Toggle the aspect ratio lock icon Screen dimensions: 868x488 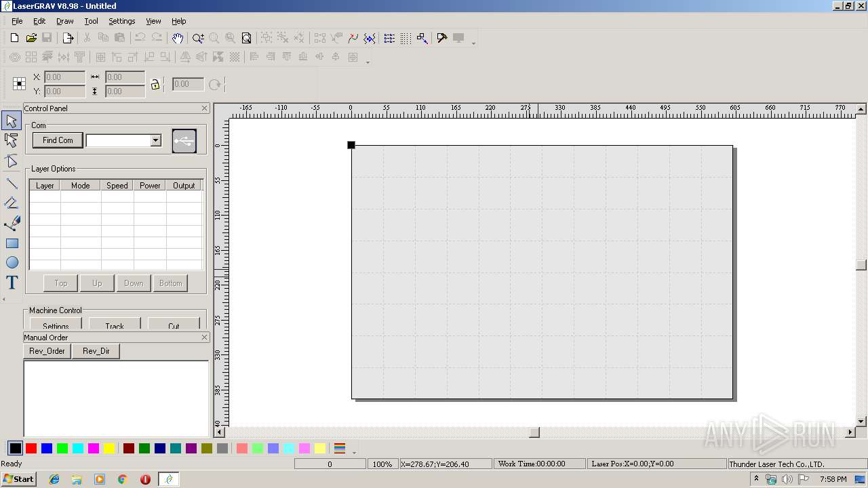pyautogui.click(x=155, y=84)
